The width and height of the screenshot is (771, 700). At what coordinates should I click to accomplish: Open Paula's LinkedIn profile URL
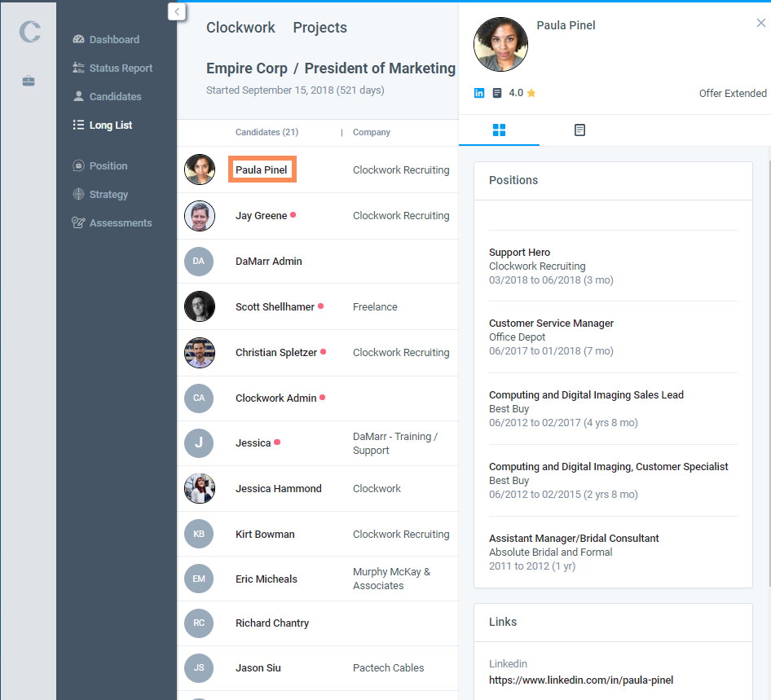[x=581, y=680]
